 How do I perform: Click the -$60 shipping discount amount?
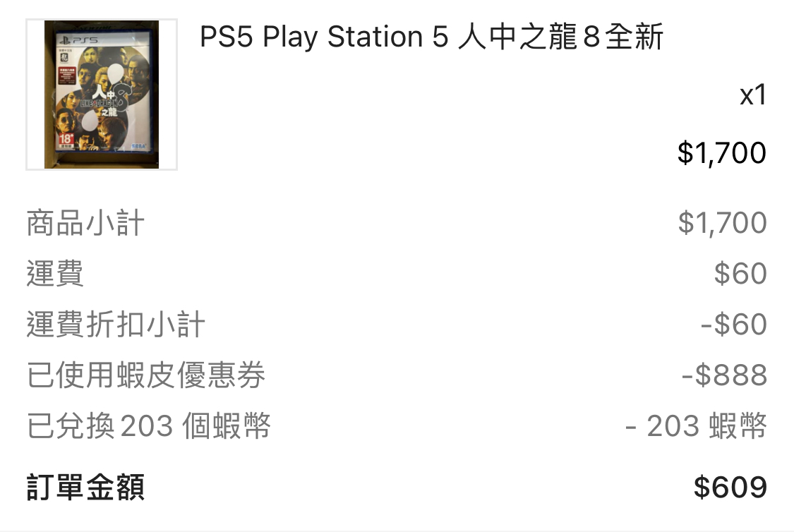pyautogui.click(x=733, y=324)
